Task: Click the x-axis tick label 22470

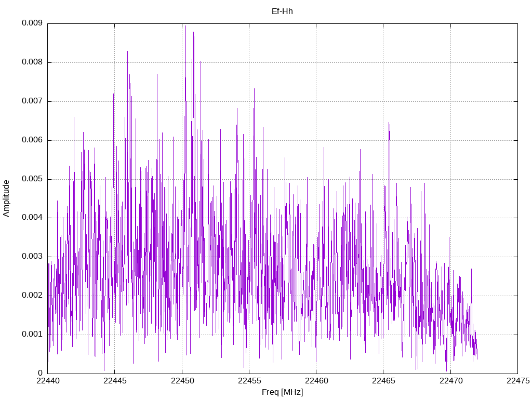Action: pyautogui.click(x=451, y=381)
